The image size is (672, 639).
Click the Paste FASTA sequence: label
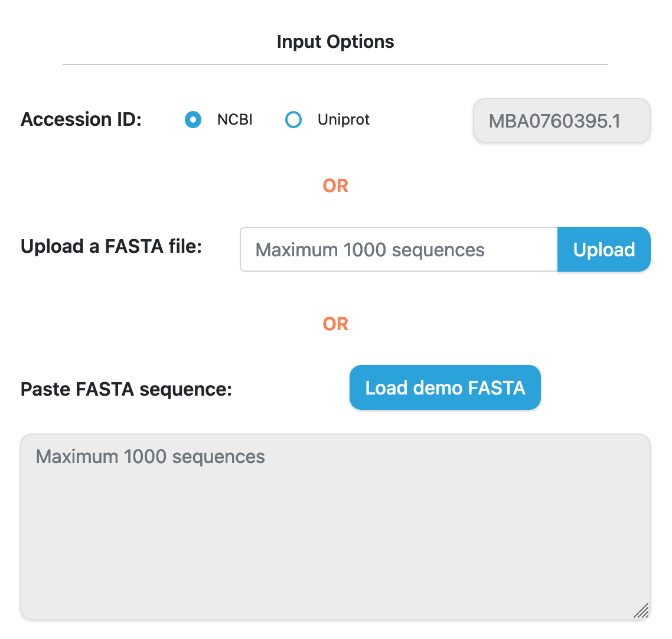pyautogui.click(x=126, y=389)
